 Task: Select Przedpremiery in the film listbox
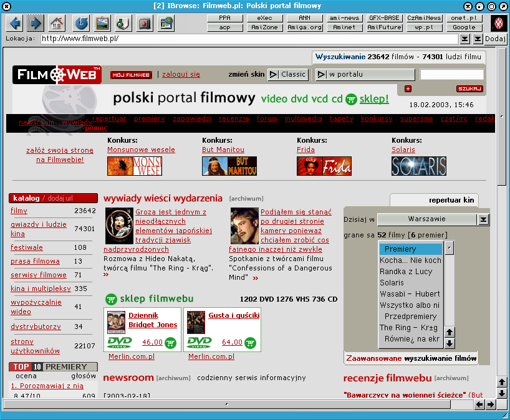tap(411, 317)
